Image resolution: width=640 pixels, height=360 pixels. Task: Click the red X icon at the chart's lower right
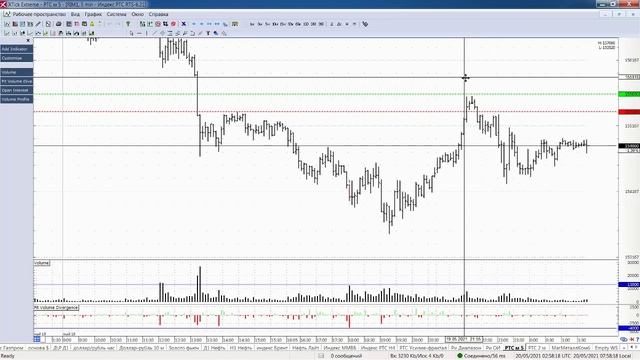tap(632, 339)
